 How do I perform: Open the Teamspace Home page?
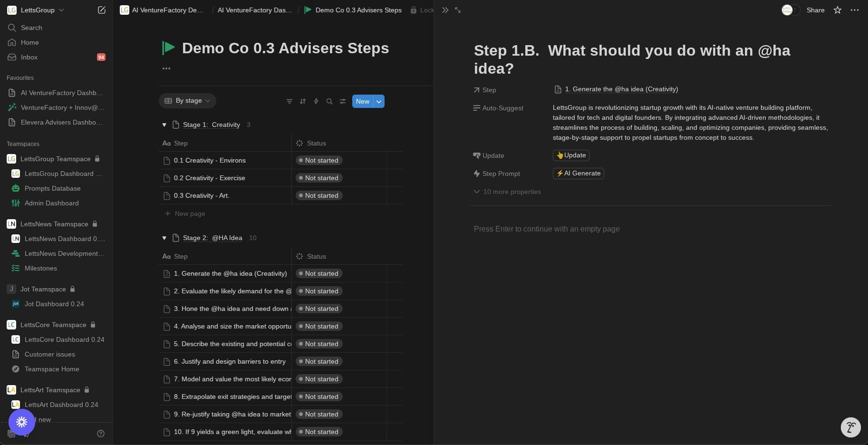57,369
